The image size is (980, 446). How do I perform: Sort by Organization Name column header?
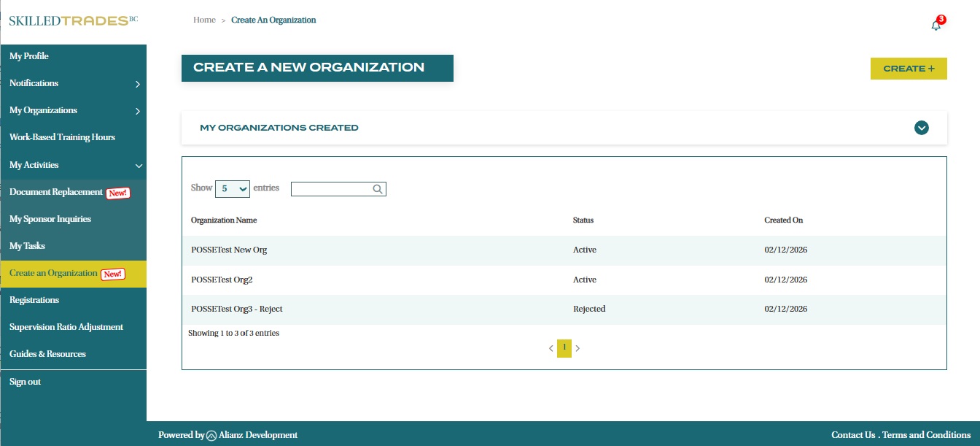(x=224, y=220)
